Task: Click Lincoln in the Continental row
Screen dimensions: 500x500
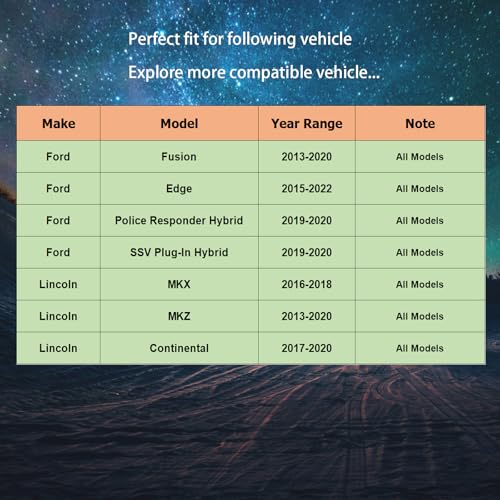Action: pyautogui.click(x=58, y=348)
